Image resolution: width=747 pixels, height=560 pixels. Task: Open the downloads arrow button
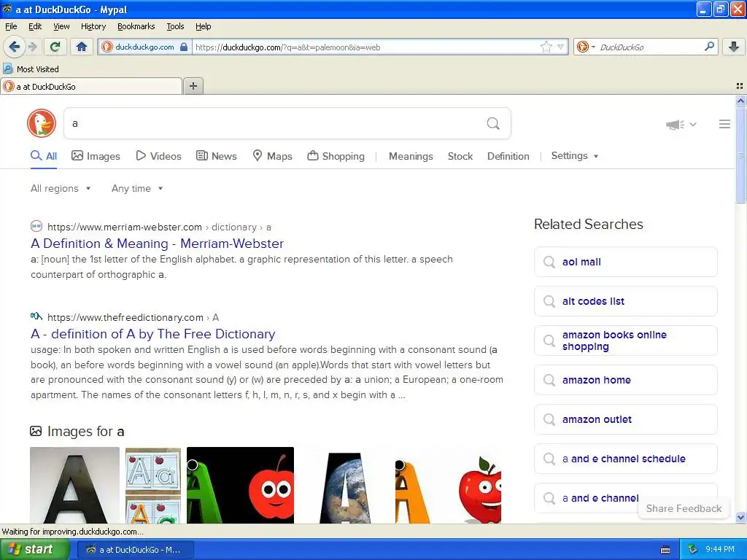734,47
